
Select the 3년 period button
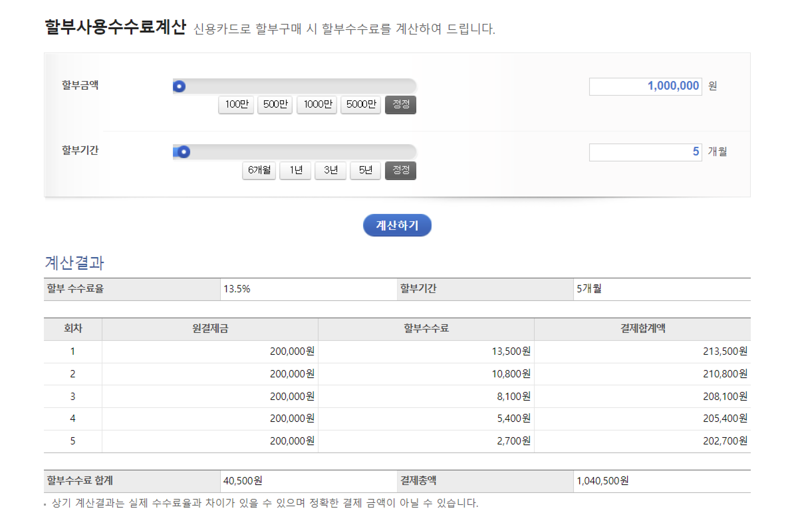tap(330, 170)
